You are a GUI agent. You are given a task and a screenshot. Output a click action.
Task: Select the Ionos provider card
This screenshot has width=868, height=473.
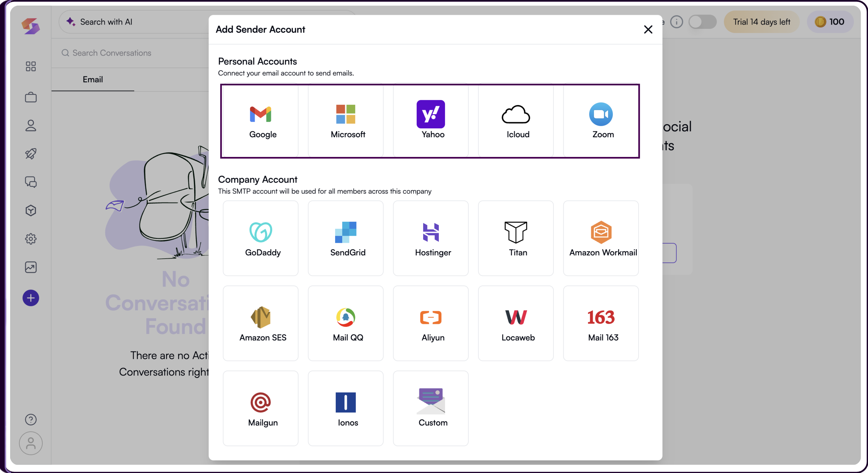(x=345, y=408)
